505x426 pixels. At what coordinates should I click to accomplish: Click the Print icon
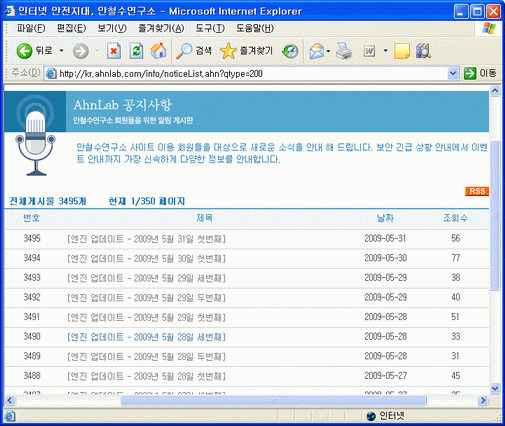coord(344,51)
